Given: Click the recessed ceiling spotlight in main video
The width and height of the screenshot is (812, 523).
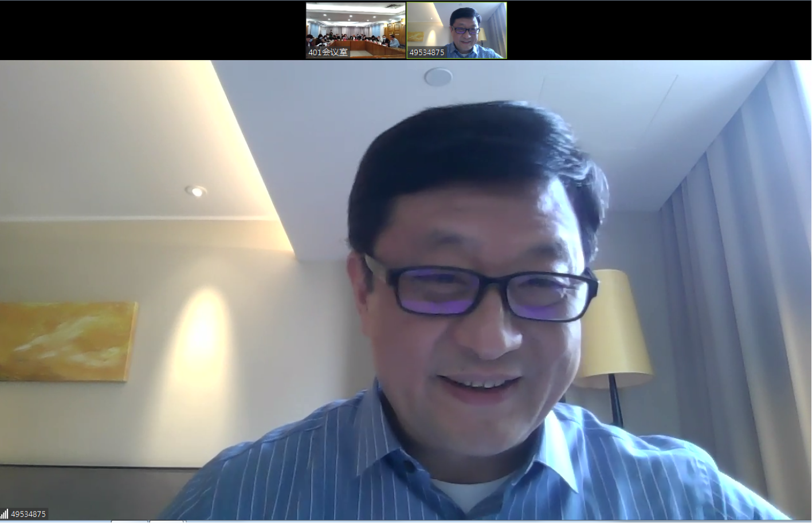Looking at the screenshot, I should pos(197,191).
